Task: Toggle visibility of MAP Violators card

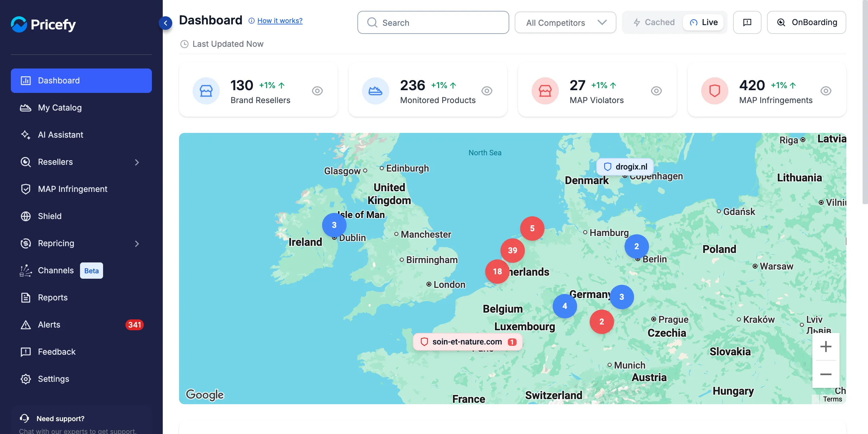Action: (656, 91)
